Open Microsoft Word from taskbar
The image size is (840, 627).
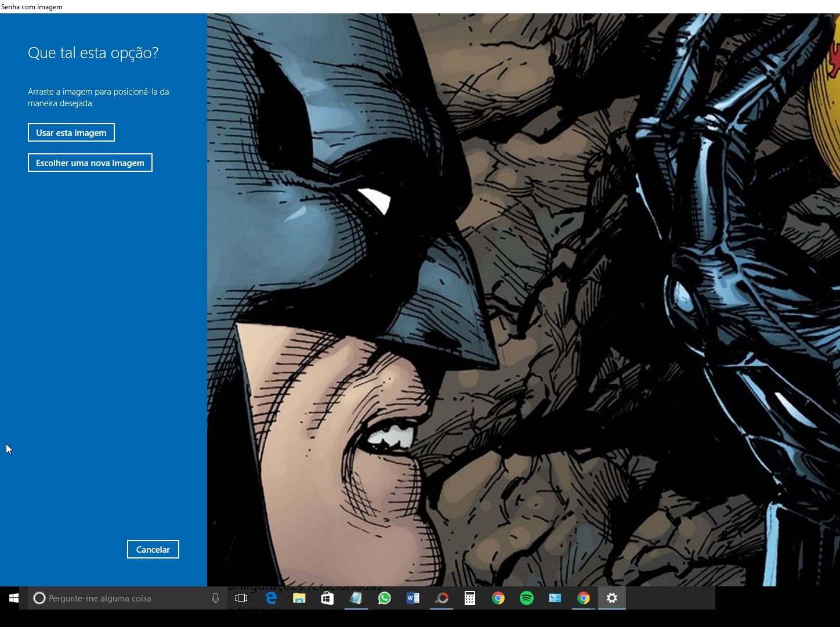click(x=412, y=598)
